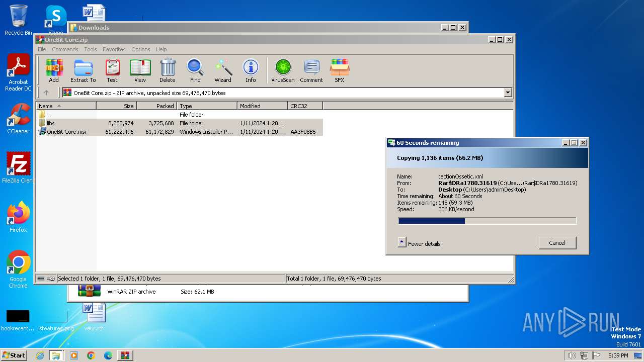
Task: Launch FileZilla Client shortcut
Action: 18,167
